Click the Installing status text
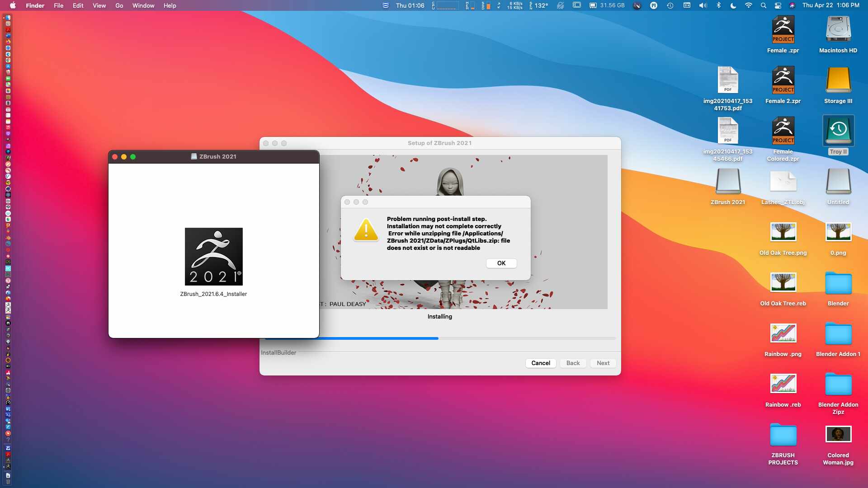 tap(439, 316)
